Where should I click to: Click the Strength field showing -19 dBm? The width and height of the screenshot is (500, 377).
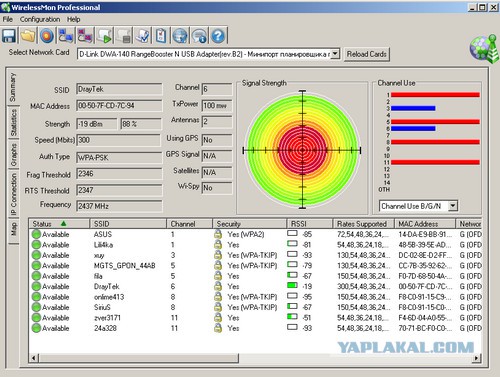(x=97, y=124)
